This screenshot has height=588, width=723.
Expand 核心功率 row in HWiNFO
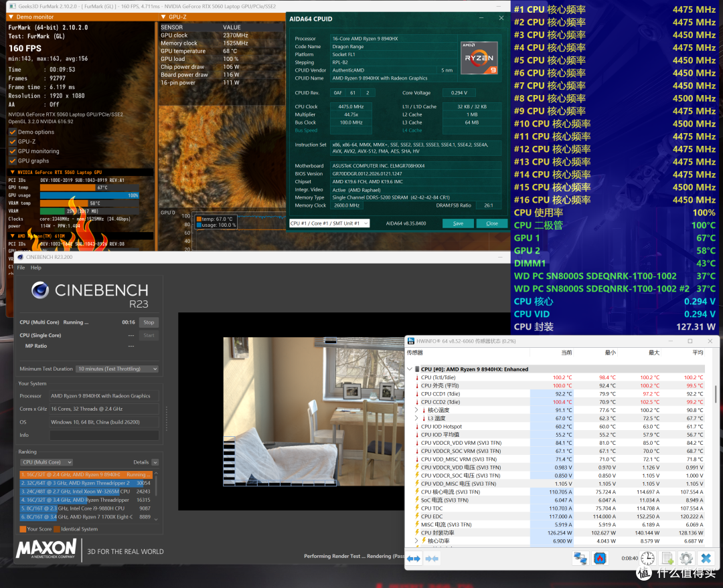coord(416,541)
